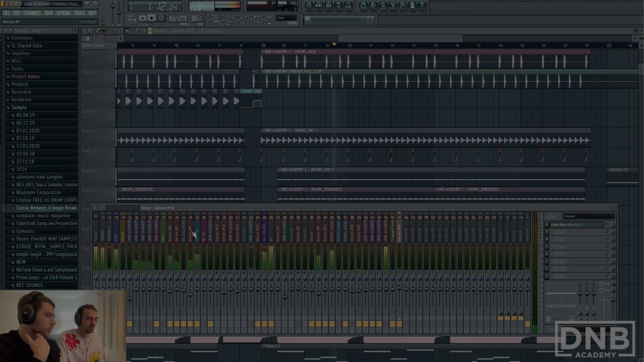Select the Slip tool in Playlist

(120, 31)
